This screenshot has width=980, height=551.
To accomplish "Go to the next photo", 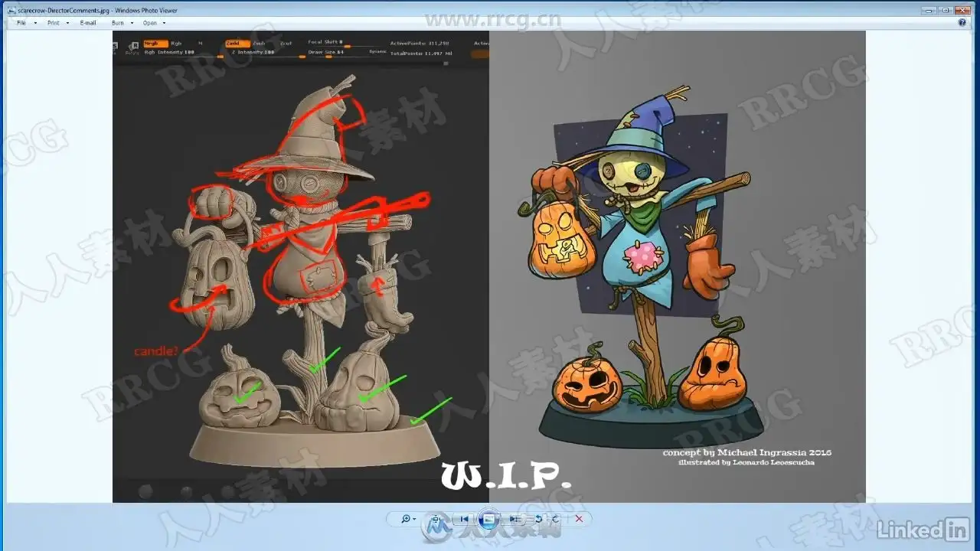I will (514, 519).
